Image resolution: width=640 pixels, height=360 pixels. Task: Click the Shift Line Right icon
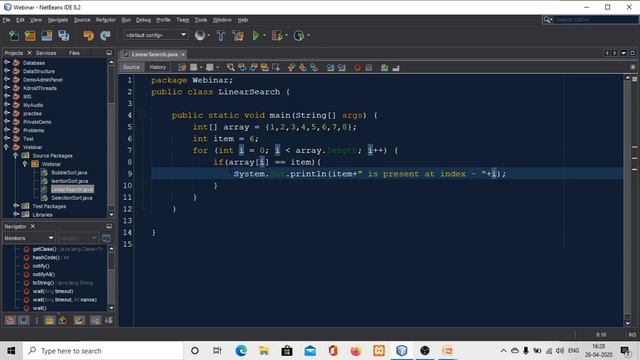pos(342,67)
